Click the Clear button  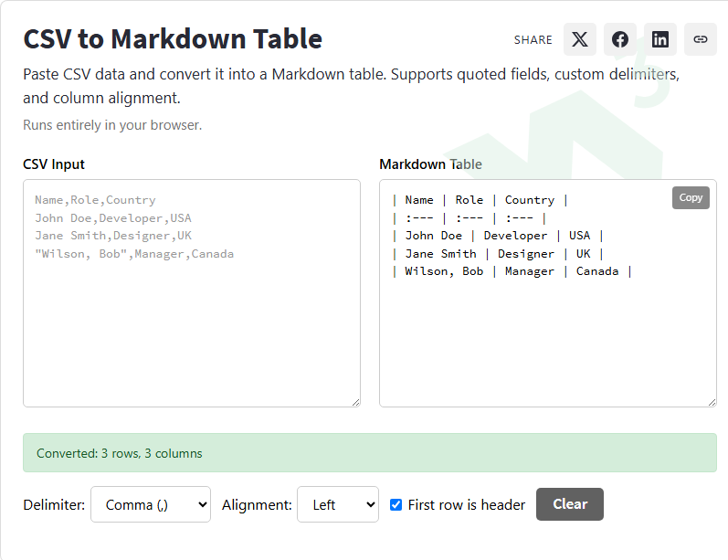coord(570,504)
